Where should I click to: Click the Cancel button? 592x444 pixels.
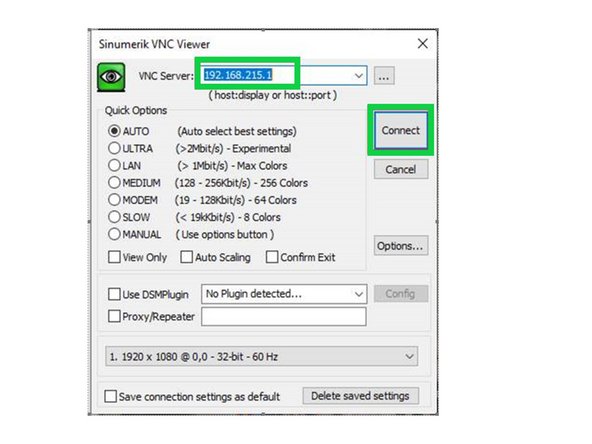(401, 169)
